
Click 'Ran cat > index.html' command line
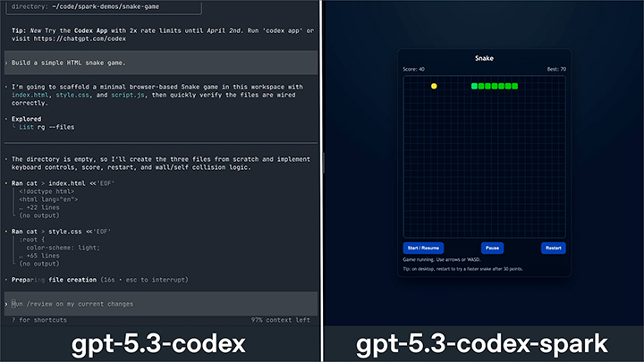point(63,183)
